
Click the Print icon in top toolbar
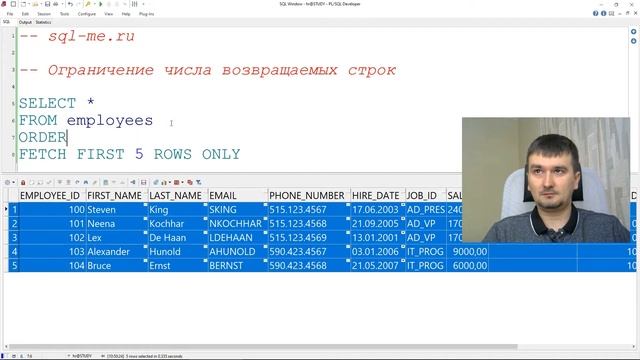(x=56, y=4)
